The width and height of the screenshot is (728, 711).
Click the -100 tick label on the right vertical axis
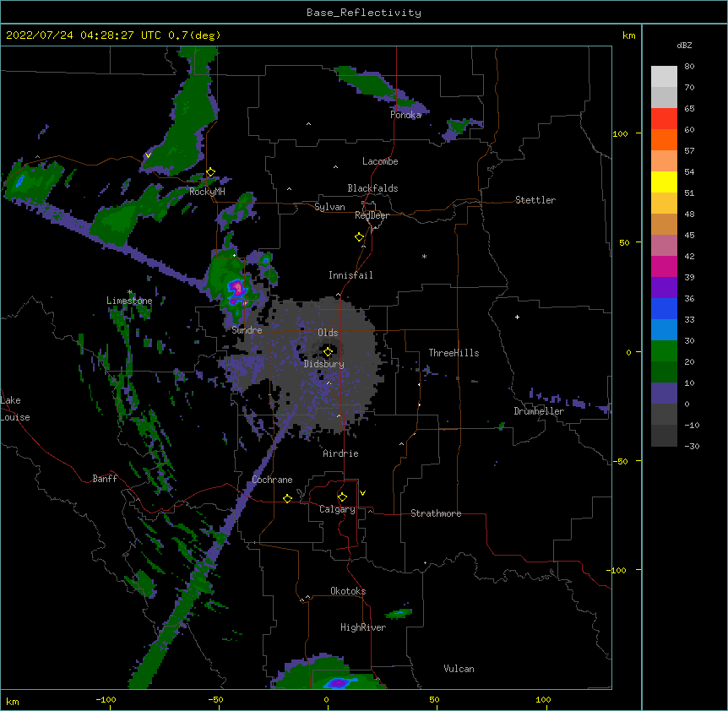617,570
